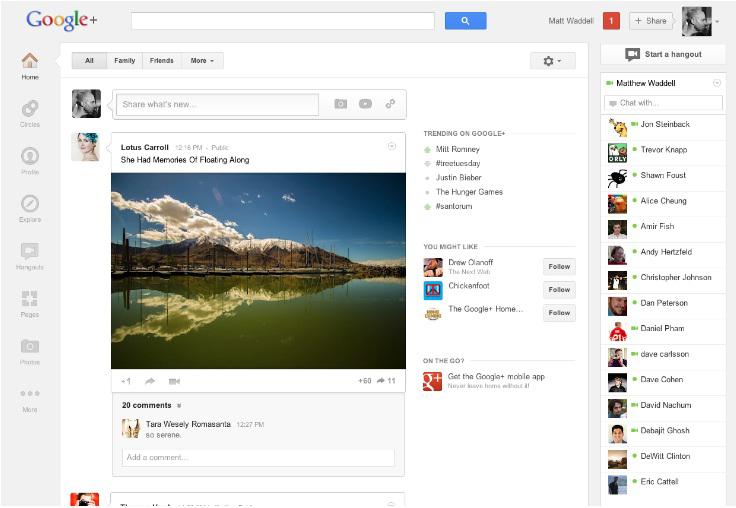Open options menu on Lotus Carroll's post
Screen dimensions: 736x508
[x=392, y=146]
